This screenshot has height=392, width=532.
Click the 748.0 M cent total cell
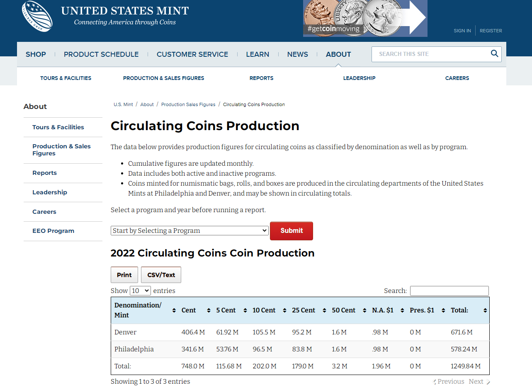193,366
